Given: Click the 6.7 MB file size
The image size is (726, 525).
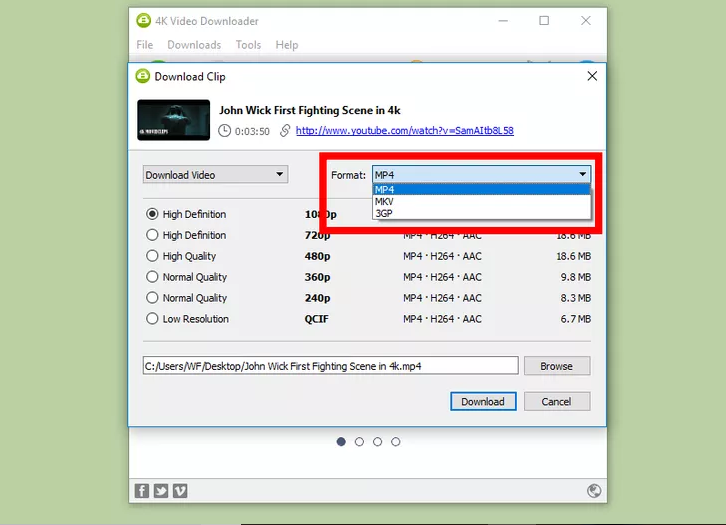Looking at the screenshot, I should [x=576, y=319].
